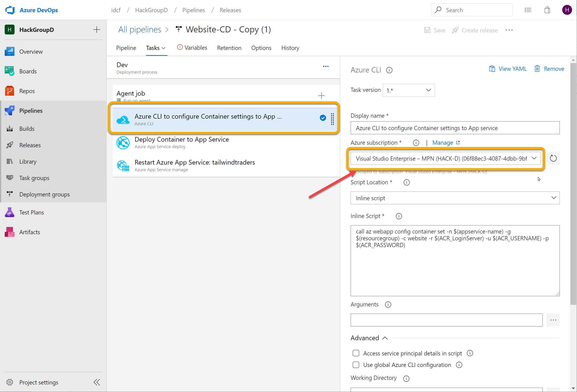The image size is (577, 392).
Task: Open the Task version dropdown
Action: (x=409, y=90)
